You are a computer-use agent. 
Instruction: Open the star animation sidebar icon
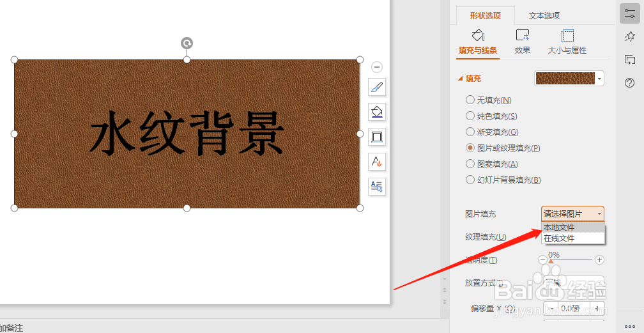point(630,36)
